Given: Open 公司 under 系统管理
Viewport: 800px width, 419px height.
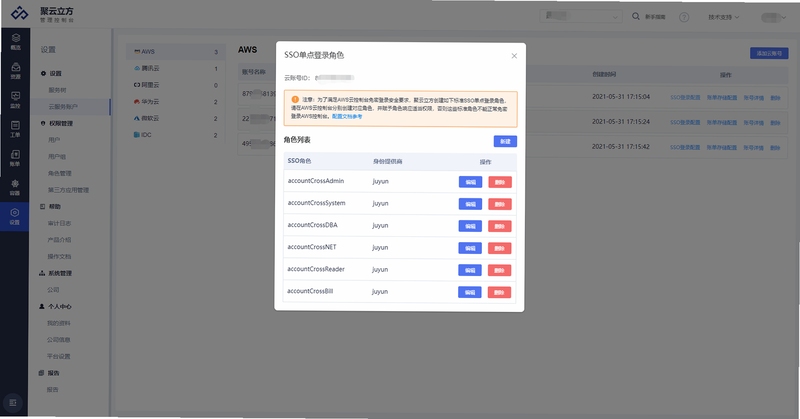Looking at the screenshot, I should pyautogui.click(x=53, y=290).
